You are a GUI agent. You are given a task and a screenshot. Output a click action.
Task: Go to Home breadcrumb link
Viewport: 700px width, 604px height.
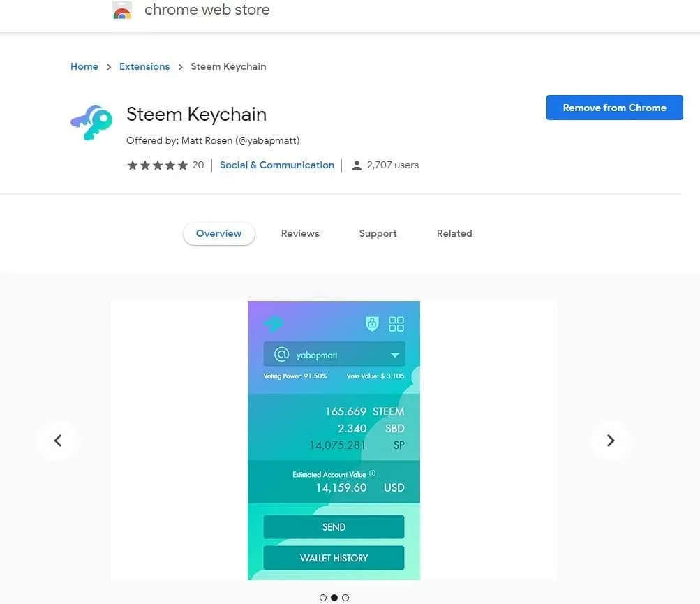pos(84,66)
